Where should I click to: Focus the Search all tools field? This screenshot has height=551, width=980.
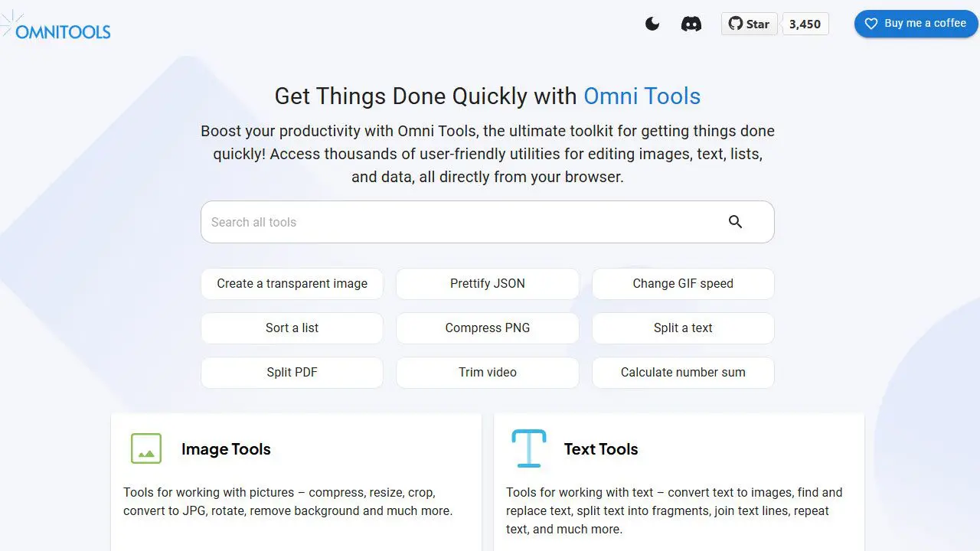(x=459, y=222)
